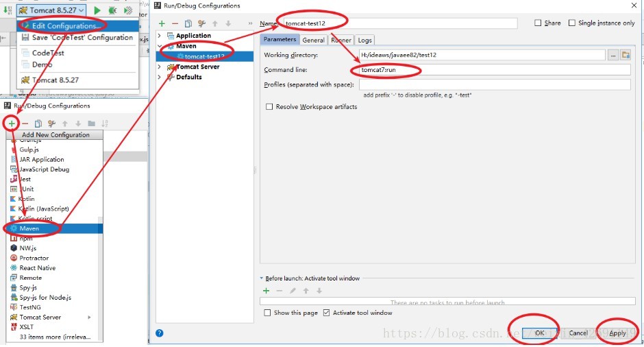The image size is (644, 347).
Task: Pick Demo configuration in the dropdown list
Action: click(x=42, y=64)
